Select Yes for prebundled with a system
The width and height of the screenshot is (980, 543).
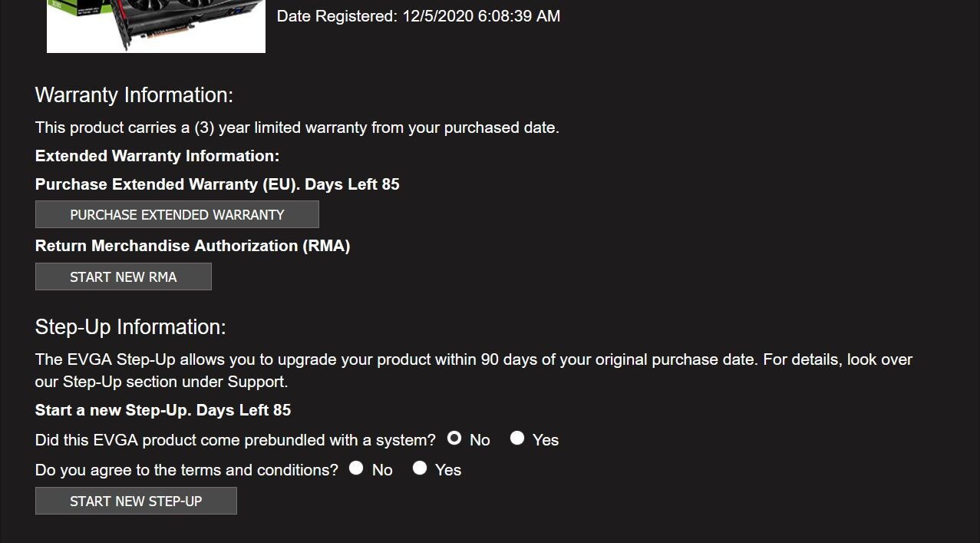517,438
